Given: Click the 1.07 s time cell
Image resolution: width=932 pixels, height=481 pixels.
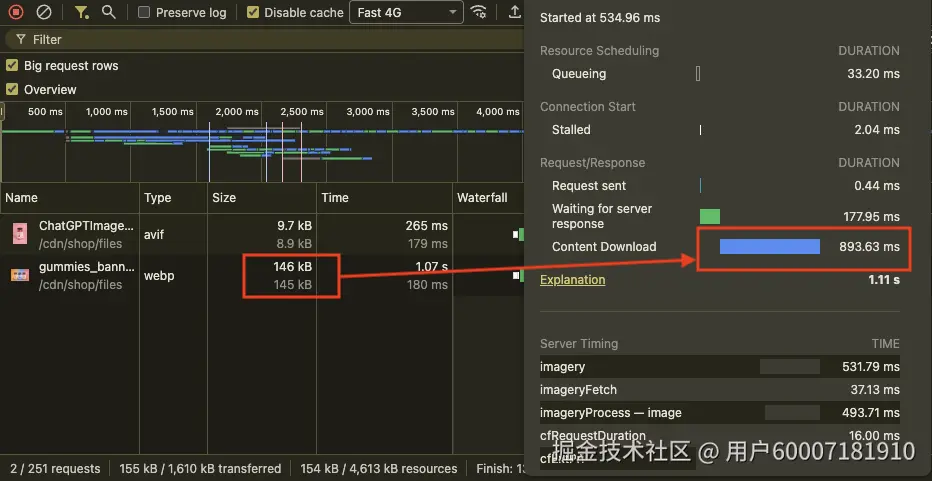Looking at the screenshot, I should coord(432,267).
